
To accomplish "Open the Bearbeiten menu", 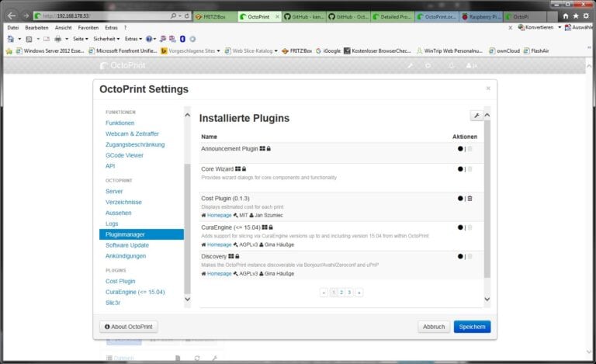I will click(x=37, y=28).
